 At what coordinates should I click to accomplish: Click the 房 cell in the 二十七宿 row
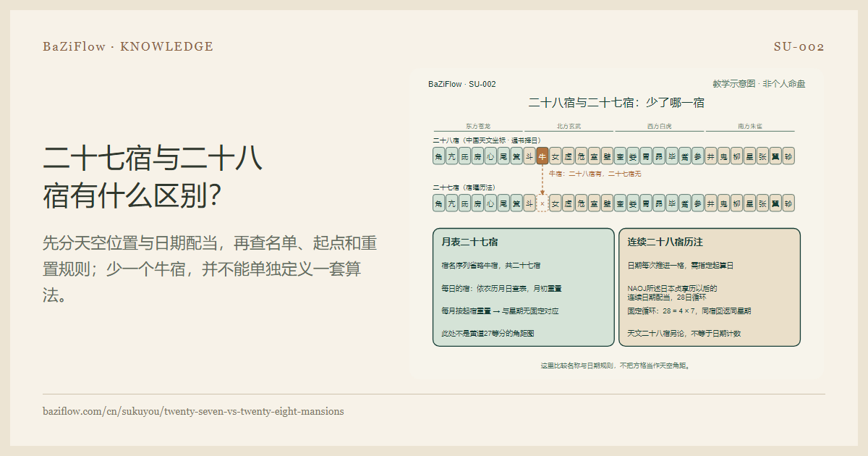[x=478, y=203]
